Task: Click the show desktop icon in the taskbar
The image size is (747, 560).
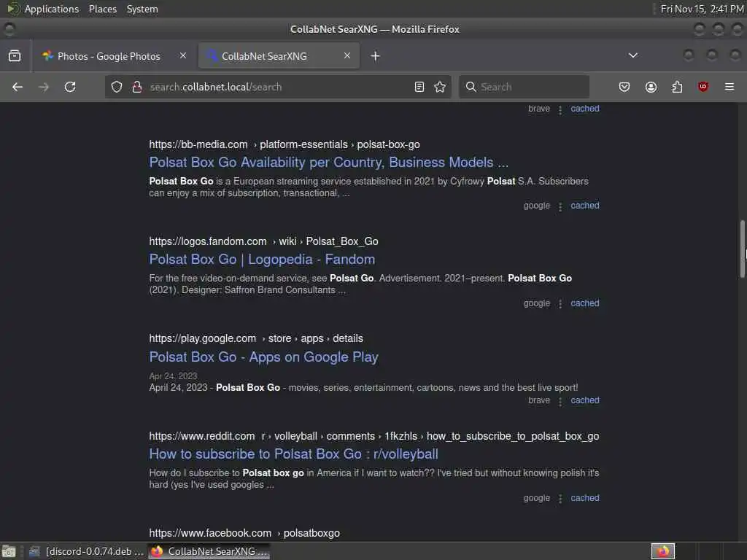Action: tap(9, 551)
